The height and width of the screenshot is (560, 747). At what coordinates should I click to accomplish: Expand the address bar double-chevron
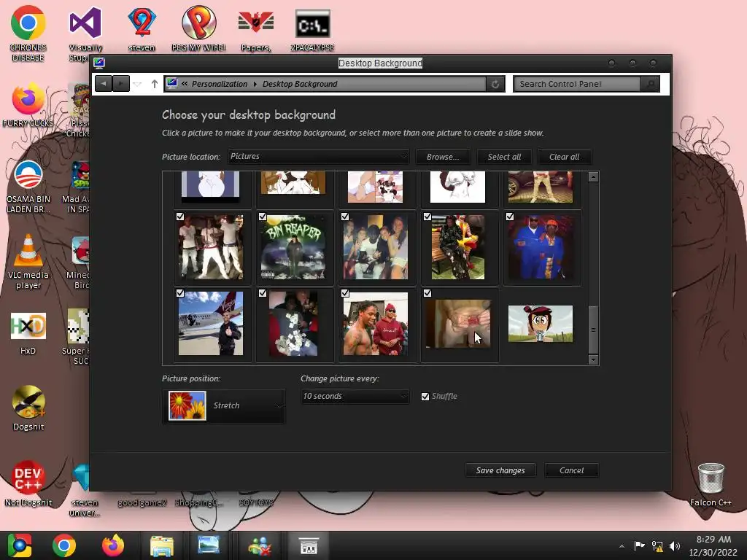point(185,84)
